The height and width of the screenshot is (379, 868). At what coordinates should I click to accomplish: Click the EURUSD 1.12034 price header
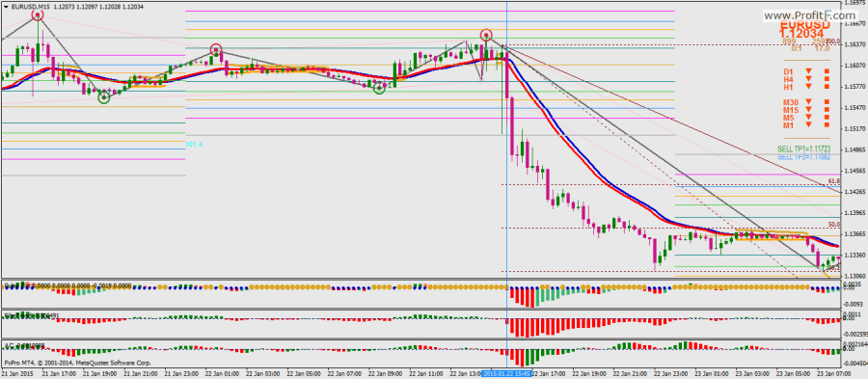805,30
